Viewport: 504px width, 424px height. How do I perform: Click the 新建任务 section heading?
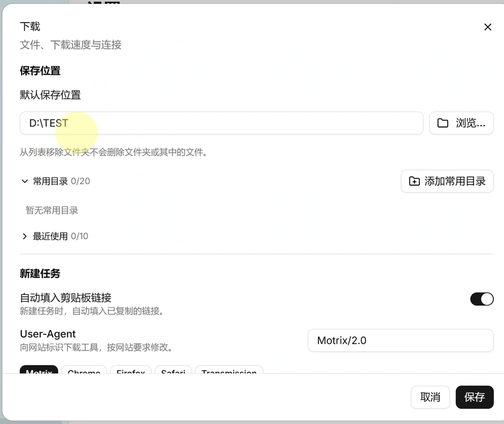coord(40,274)
